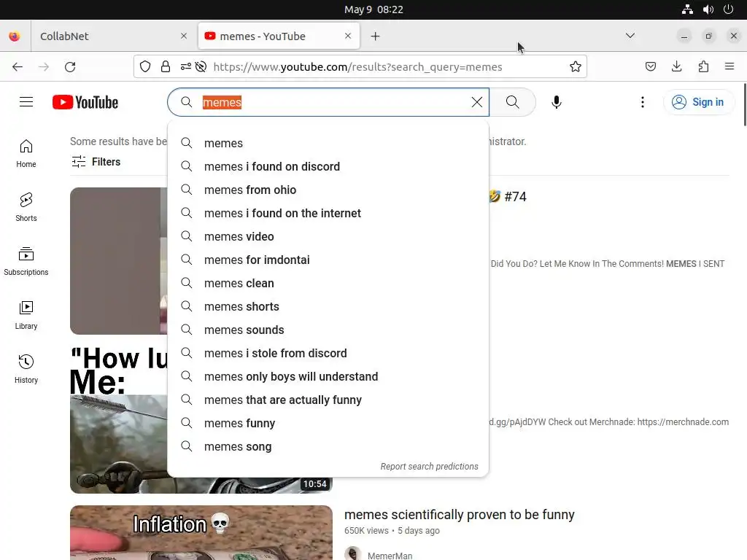Pick 'memes only boys will understand'
The width and height of the screenshot is (747, 560).
point(328,376)
